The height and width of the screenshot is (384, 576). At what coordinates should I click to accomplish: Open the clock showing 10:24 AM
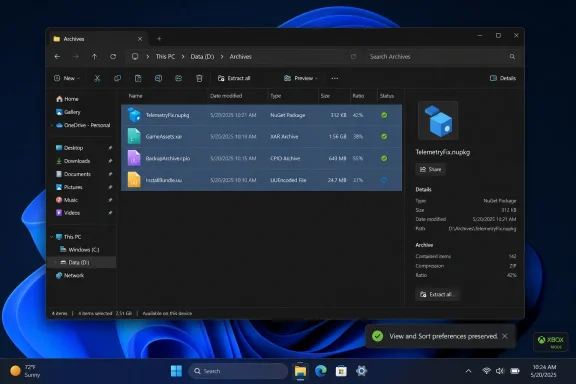pos(544,371)
